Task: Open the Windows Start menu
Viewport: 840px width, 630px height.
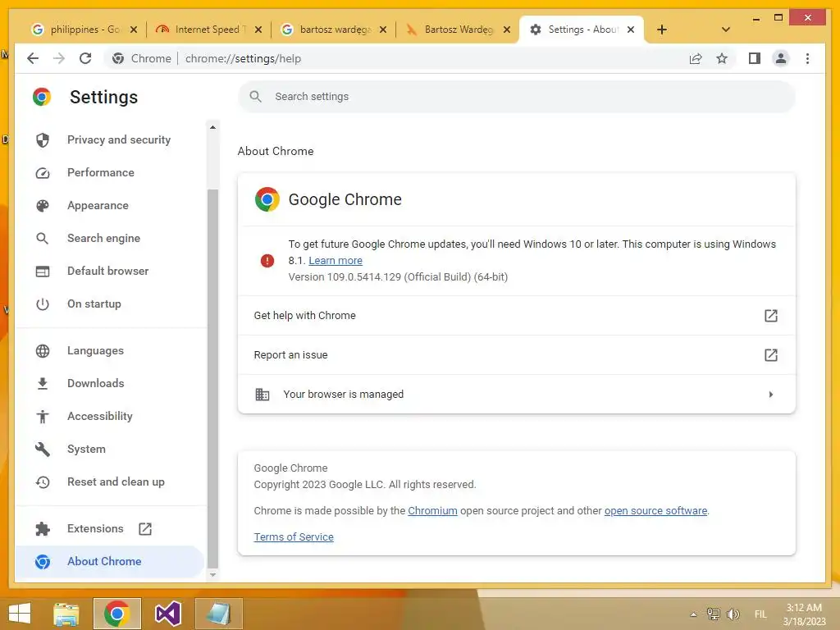Action: (x=20, y=614)
